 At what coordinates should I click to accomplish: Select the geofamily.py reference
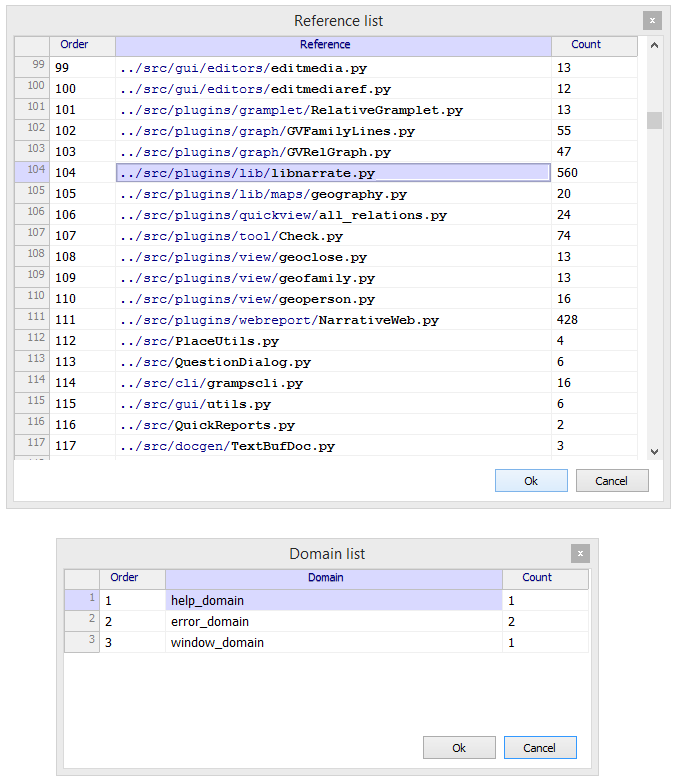tap(333, 278)
